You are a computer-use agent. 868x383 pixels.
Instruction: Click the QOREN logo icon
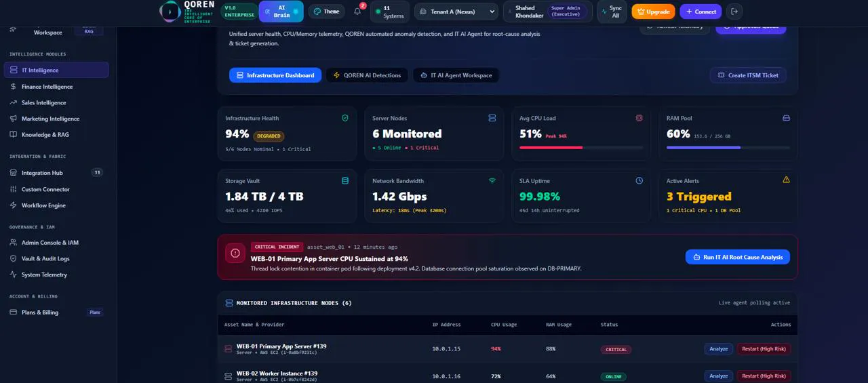tap(170, 12)
